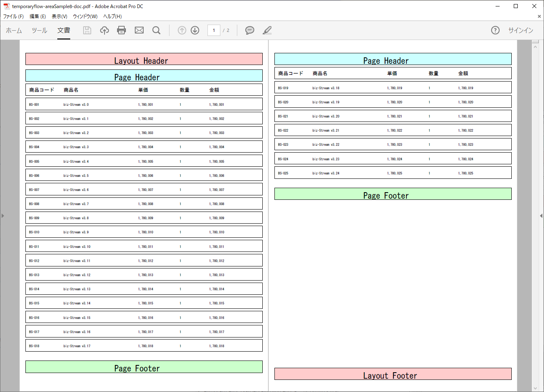The image size is (544, 392).
Task: Select the Highlight text pen tool
Action: (267, 30)
